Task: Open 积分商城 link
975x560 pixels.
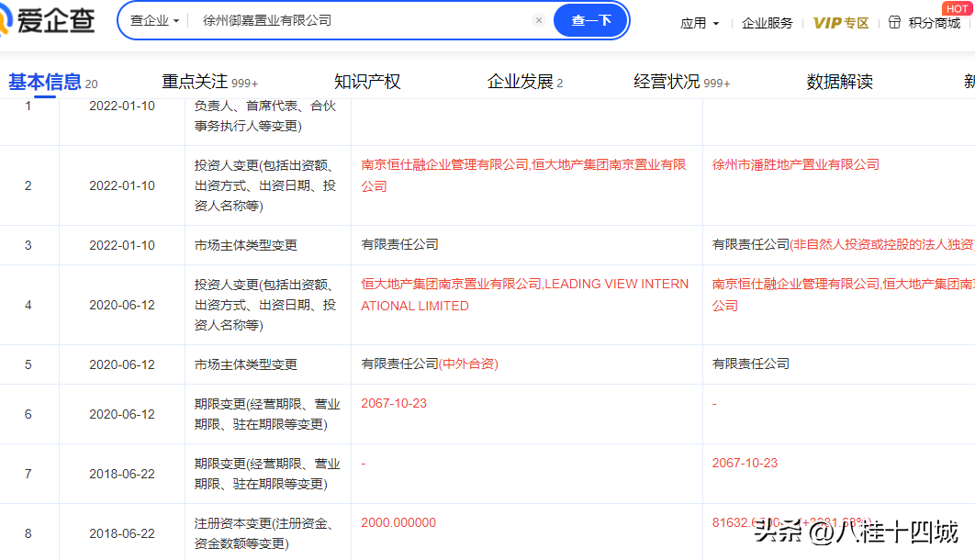Action: click(934, 23)
